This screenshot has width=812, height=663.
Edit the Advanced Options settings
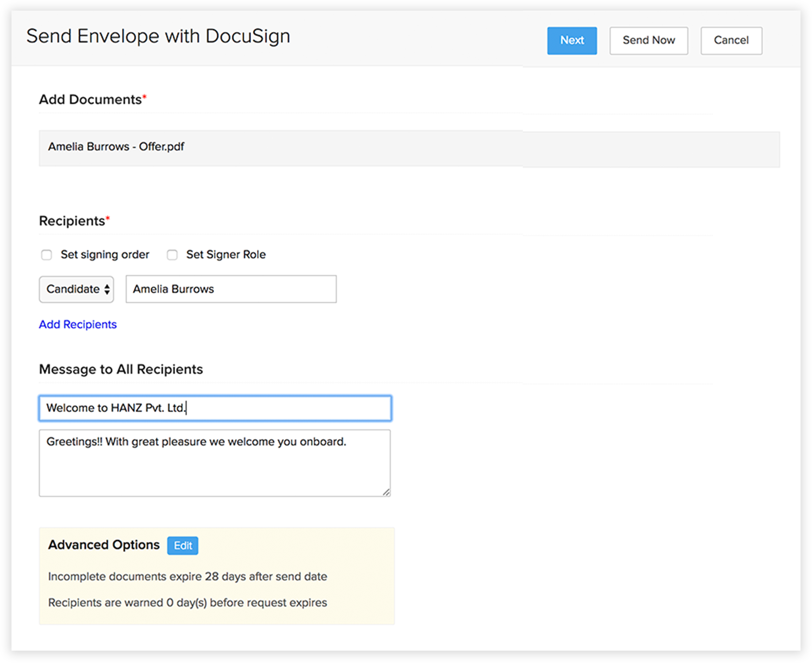click(182, 545)
